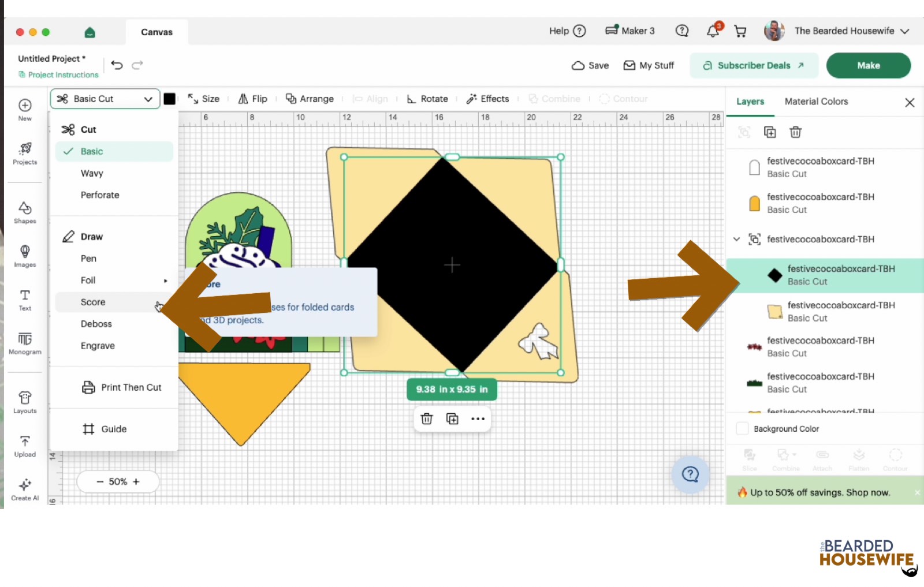Open the floating help chat bubble
Screen dimensions: 924x587
coord(690,474)
